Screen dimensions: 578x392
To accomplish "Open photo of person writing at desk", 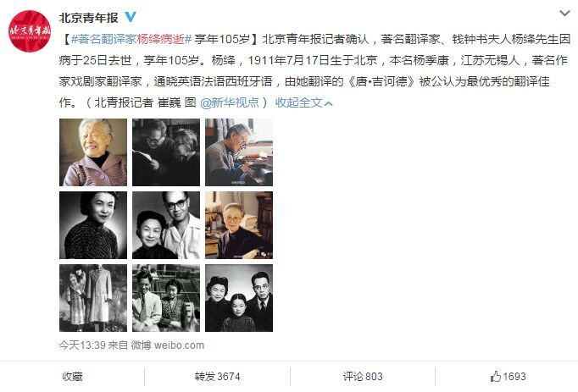I will [239, 152].
